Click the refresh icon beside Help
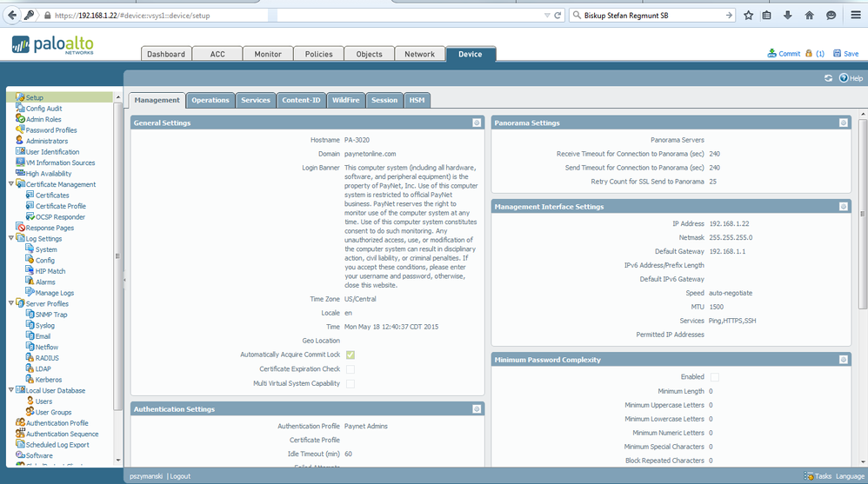Image resolution: width=868 pixels, height=484 pixels. (828, 78)
